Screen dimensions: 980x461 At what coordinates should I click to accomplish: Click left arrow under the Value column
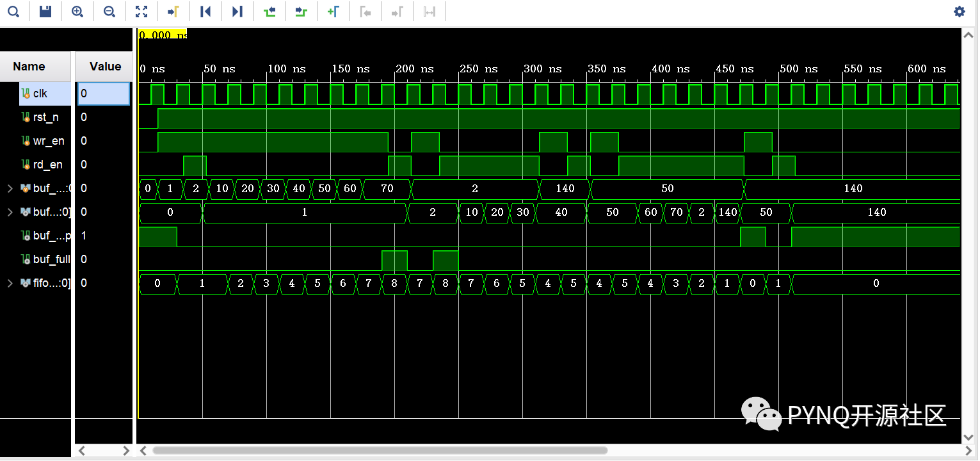81,451
